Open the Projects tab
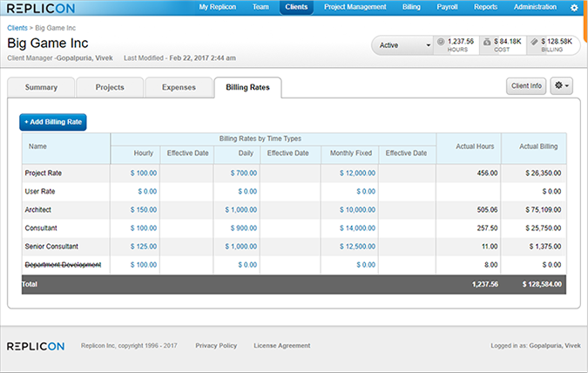This screenshot has width=588, height=373. pyautogui.click(x=109, y=87)
